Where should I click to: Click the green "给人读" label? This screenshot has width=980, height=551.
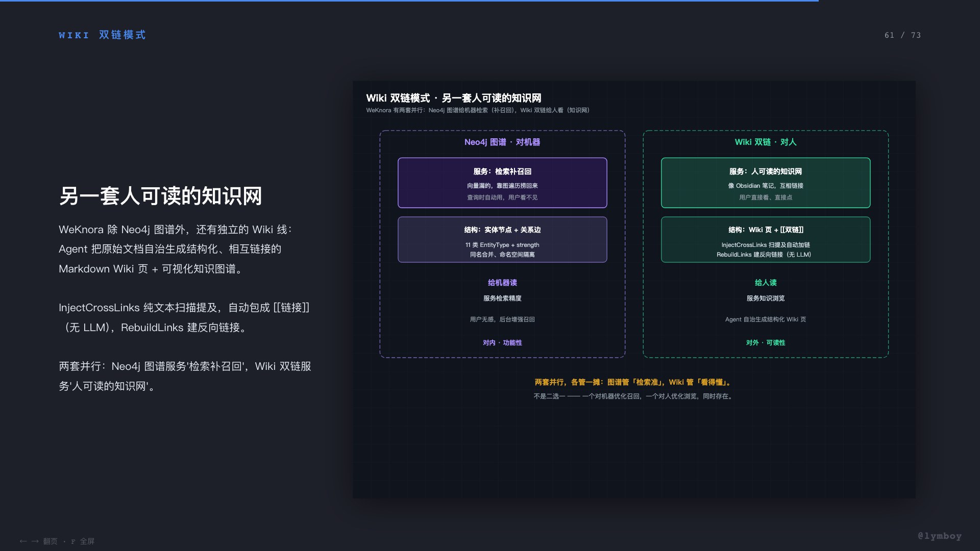[x=766, y=283]
